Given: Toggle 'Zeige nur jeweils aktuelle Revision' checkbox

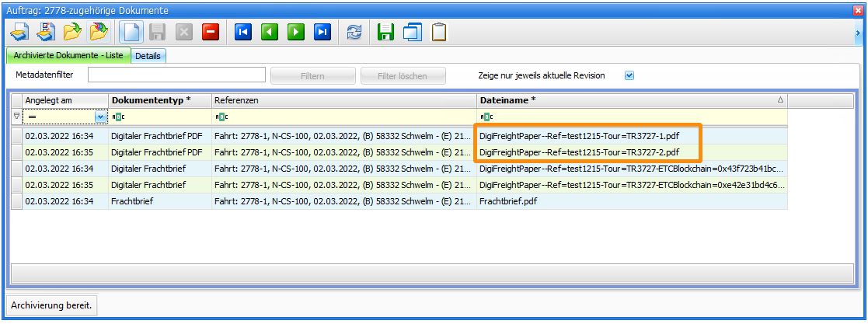Looking at the screenshot, I should click(x=629, y=75).
